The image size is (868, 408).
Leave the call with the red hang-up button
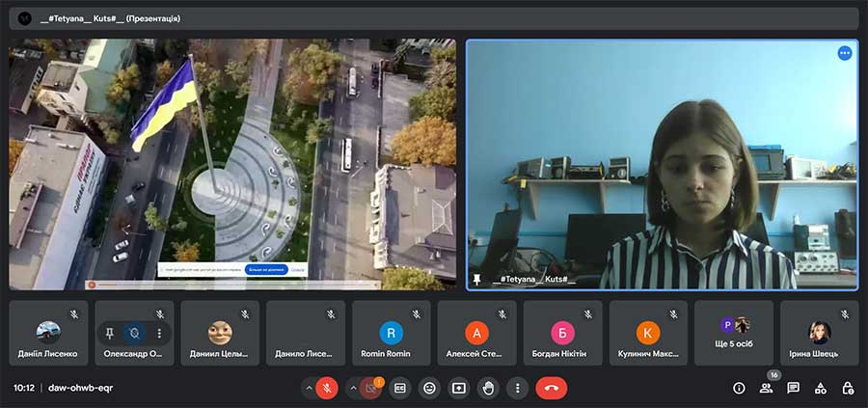552,388
